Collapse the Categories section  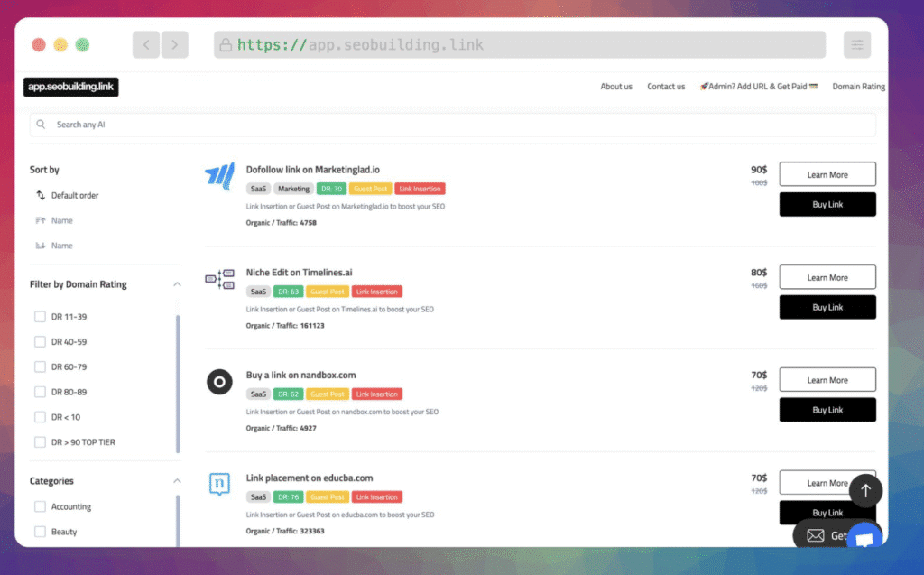(x=177, y=480)
